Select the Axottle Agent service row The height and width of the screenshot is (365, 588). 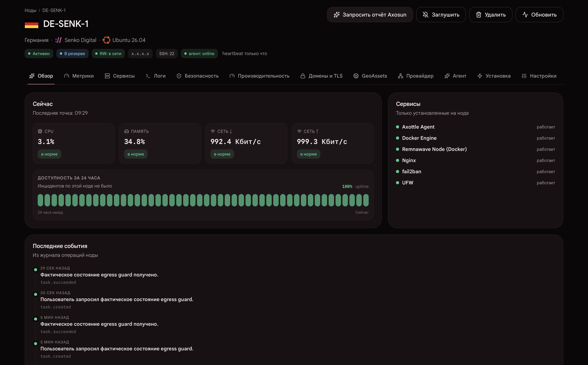click(476, 127)
